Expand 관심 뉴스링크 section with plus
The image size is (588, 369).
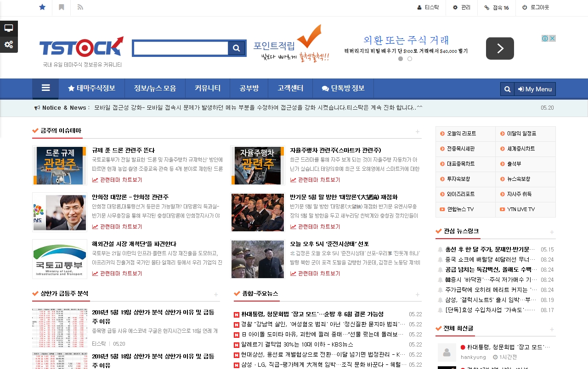(x=552, y=232)
